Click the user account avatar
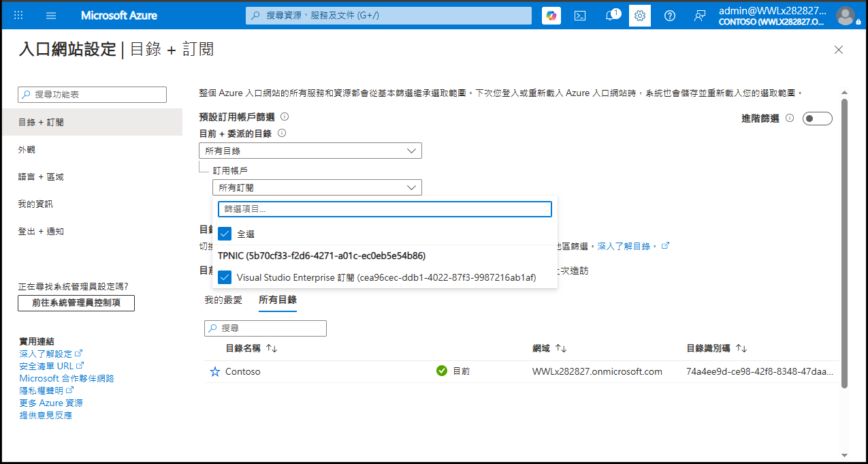The height and width of the screenshot is (464, 868). pyautogui.click(x=845, y=16)
